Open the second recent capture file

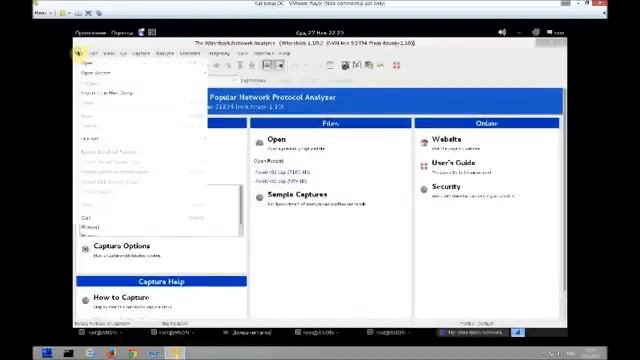(281, 181)
